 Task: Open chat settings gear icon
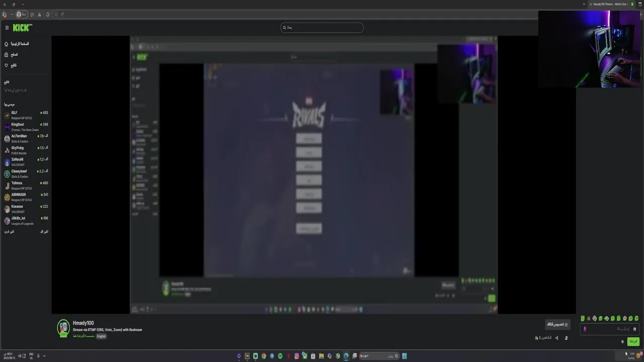(x=622, y=342)
